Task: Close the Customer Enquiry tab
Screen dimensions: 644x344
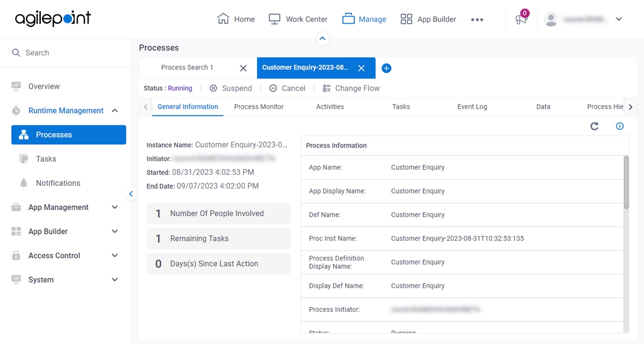Action: point(361,68)
